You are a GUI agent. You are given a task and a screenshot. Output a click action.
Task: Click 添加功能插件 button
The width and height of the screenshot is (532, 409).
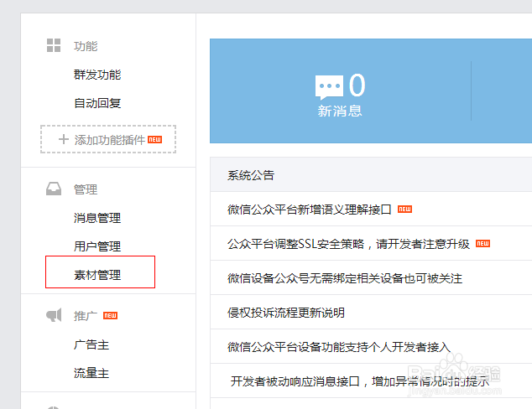pos(108,139)
